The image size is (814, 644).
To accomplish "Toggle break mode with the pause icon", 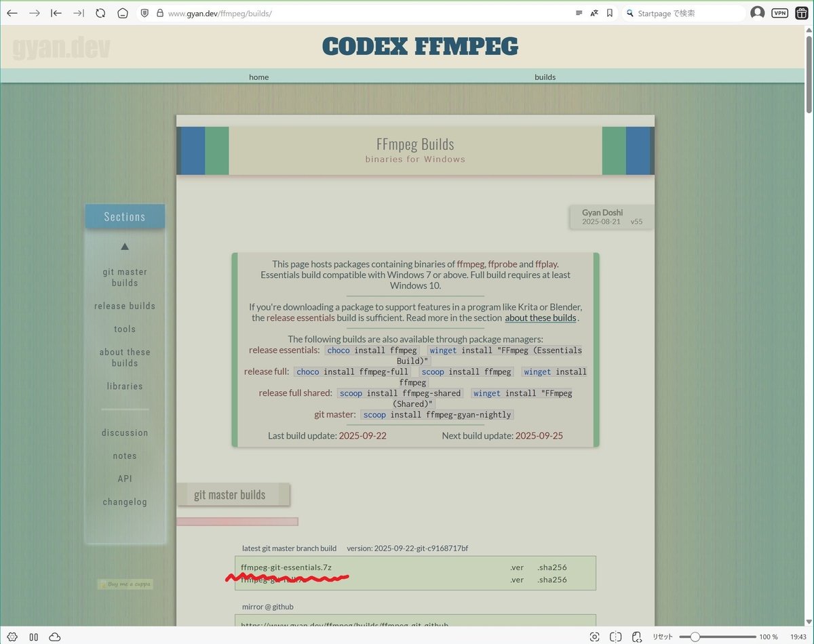I will click(33, 637).
